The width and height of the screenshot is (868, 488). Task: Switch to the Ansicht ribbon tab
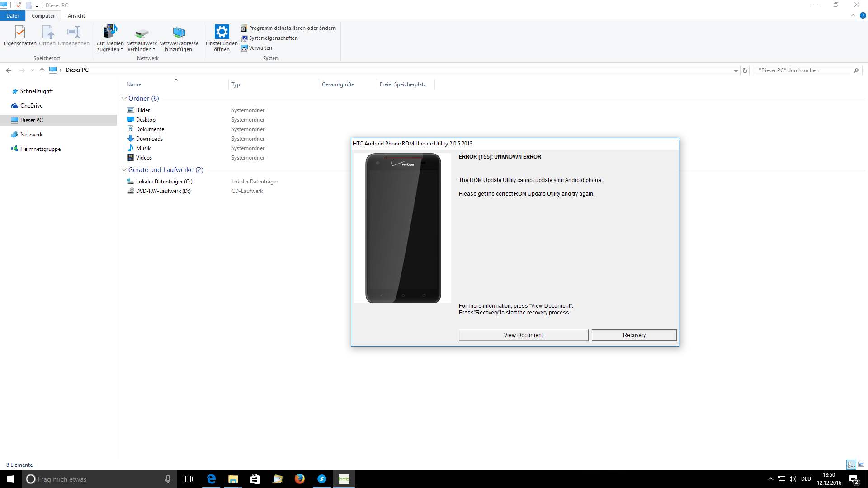(x=76, y=16)
